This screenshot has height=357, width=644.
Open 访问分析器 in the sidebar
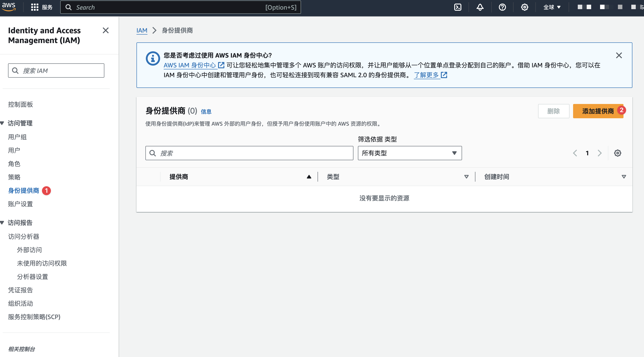pyautogui.click(x=23, y=237)
